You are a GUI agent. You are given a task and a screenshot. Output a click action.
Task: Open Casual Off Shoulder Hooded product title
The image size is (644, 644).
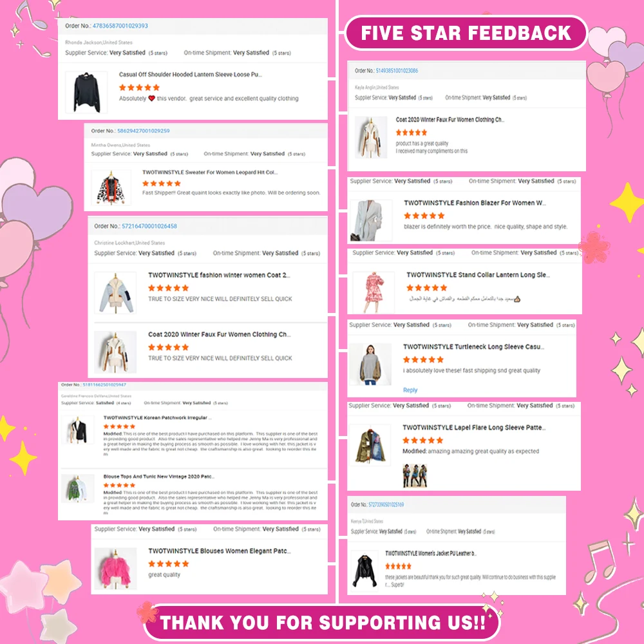(x=190, y=75)
